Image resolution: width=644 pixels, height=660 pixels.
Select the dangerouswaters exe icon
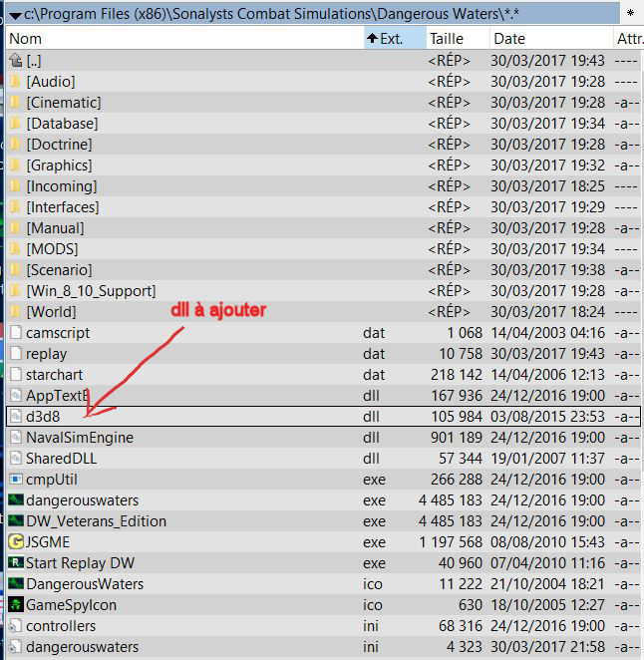coord(15,500)
